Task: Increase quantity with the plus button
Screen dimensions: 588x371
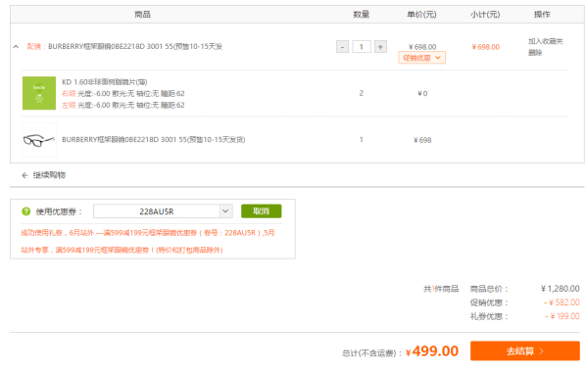Action: click(x=380, y=47)
